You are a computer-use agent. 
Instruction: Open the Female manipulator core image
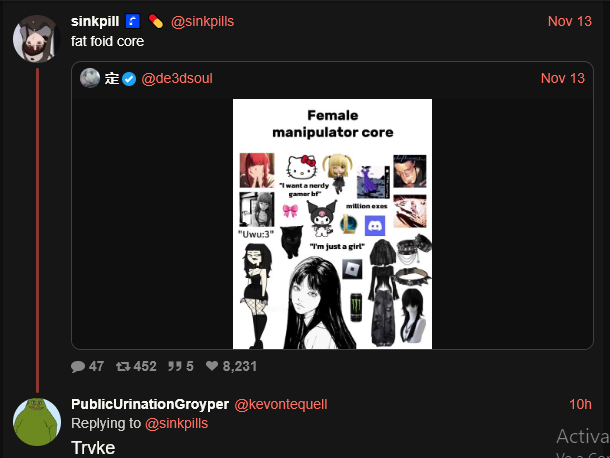[332, 224]
